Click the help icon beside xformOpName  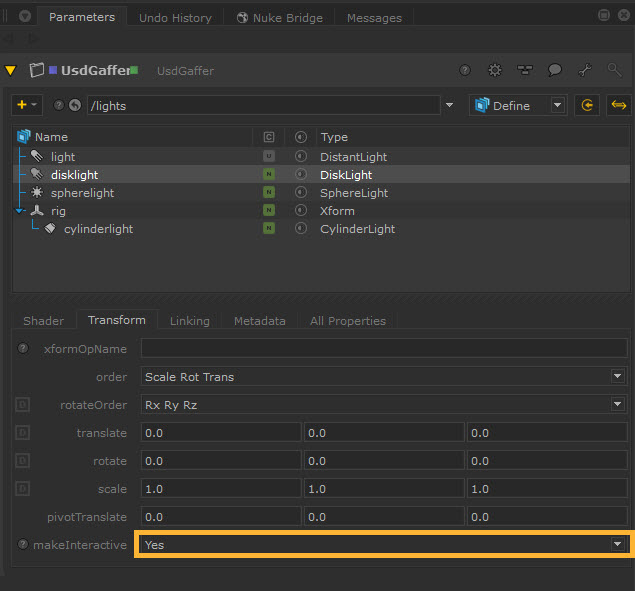pyautogui.click(x=23, y=348)
